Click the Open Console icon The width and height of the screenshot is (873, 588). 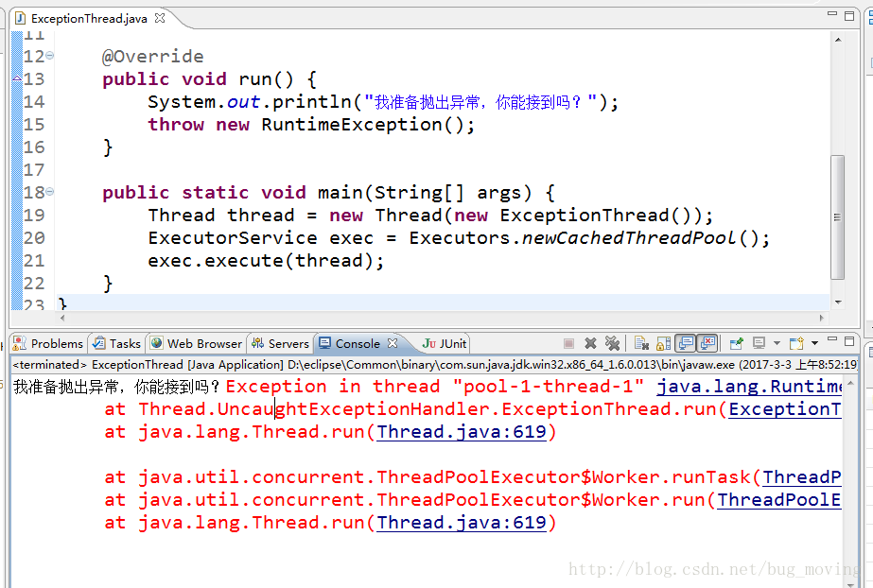[x=796, y=343]
